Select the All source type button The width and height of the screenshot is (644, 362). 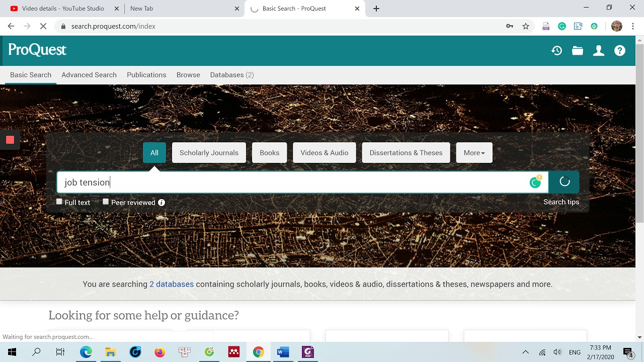tap(154, 153)
